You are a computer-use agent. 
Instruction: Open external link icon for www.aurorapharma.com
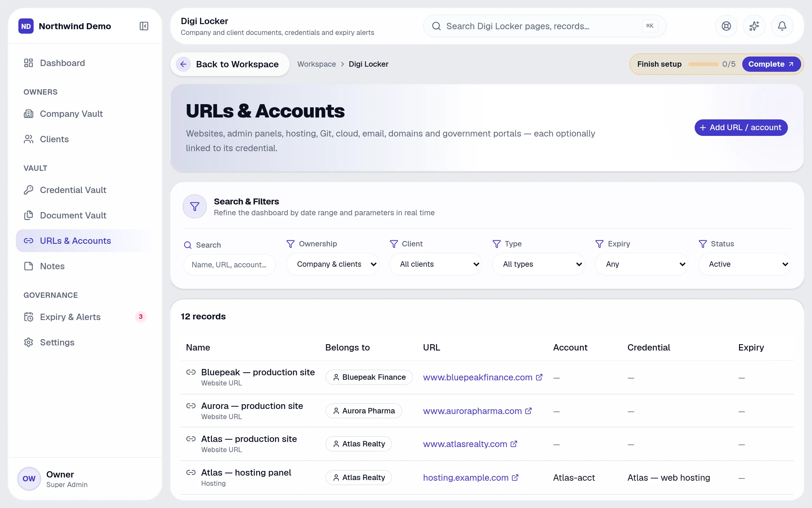(x=528, y=411)
